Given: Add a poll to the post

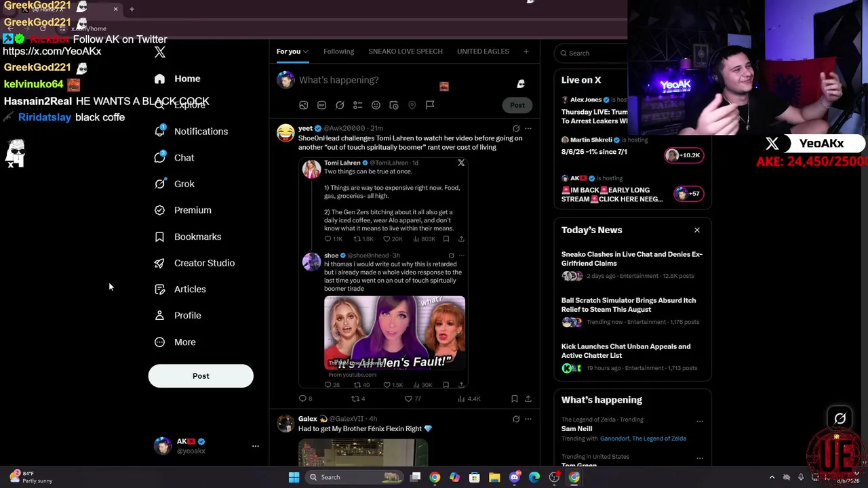Looking at the screenshot, I should [x=357, y=105].
